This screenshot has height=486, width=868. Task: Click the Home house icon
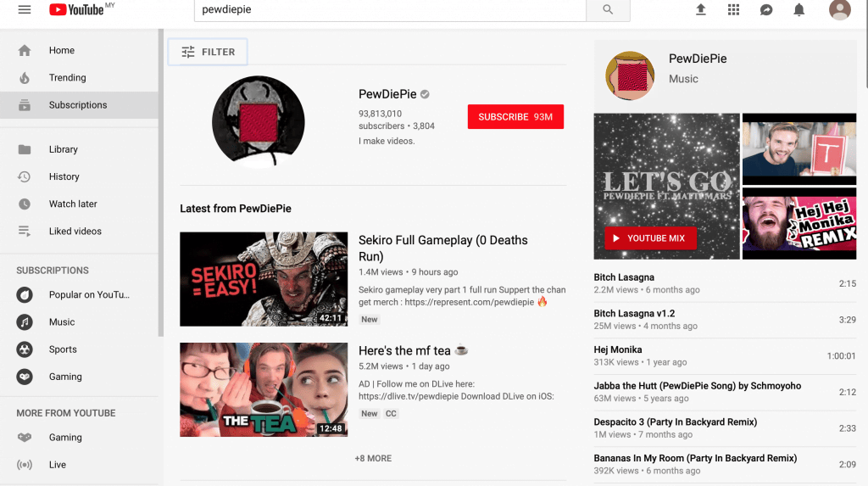(25, 50)
